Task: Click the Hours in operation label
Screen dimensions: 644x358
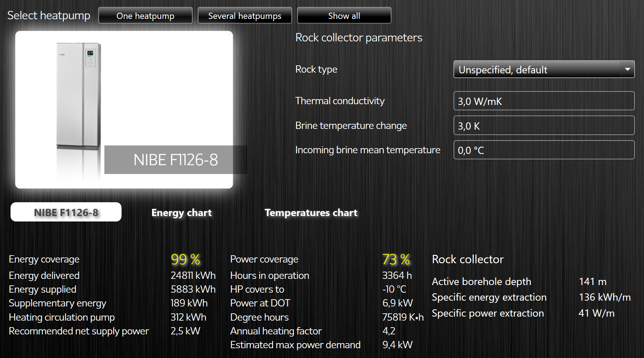Action: point(270,276)
